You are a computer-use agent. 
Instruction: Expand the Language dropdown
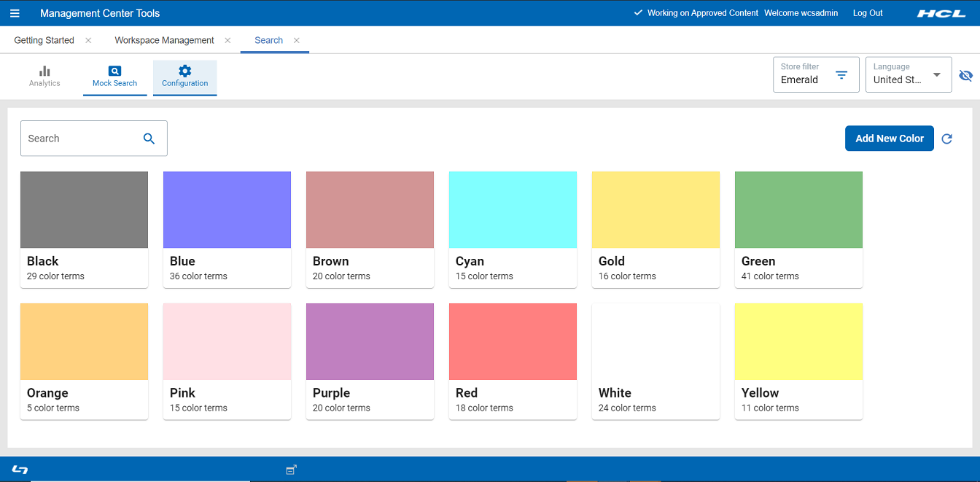[936, 75]
